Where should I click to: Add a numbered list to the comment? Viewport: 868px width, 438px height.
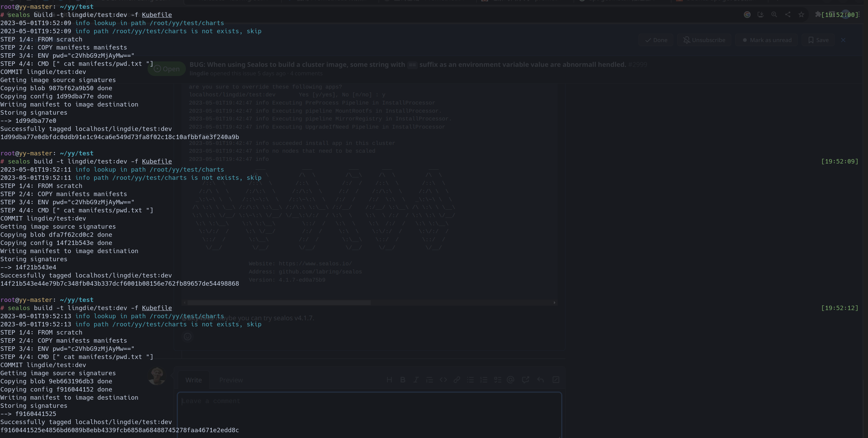point(484,380)
